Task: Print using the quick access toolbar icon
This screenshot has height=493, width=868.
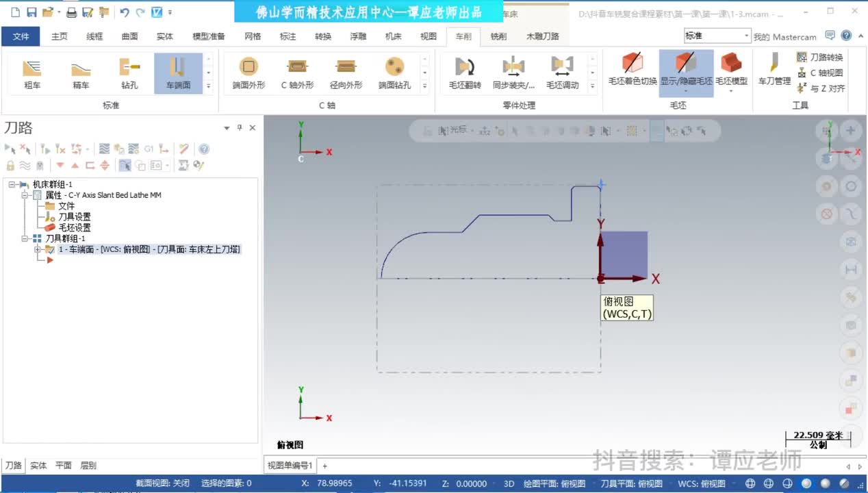Action: click(71, 12)
